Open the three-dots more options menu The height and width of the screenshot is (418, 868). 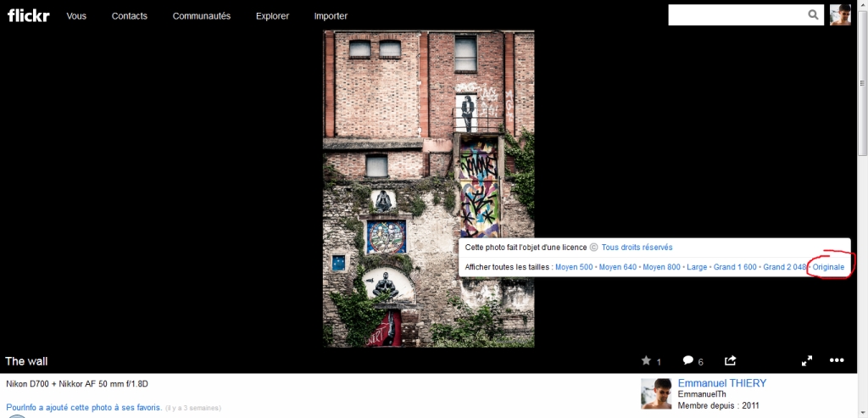coord(837,360)
